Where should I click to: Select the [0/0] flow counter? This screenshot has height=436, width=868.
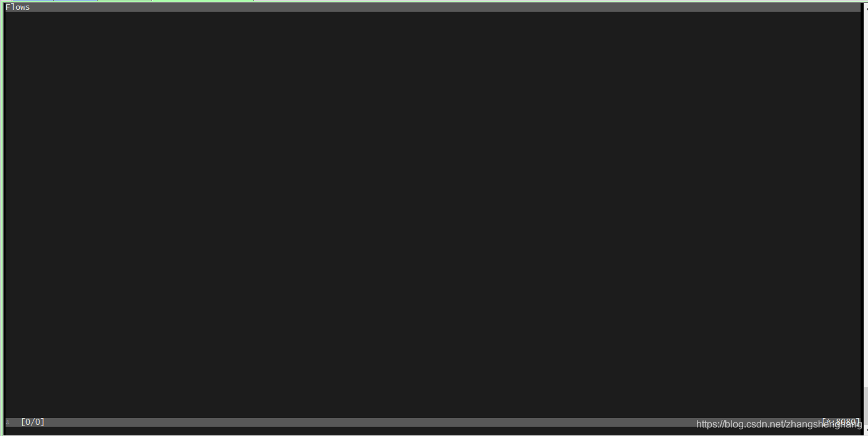click(33, 422)
